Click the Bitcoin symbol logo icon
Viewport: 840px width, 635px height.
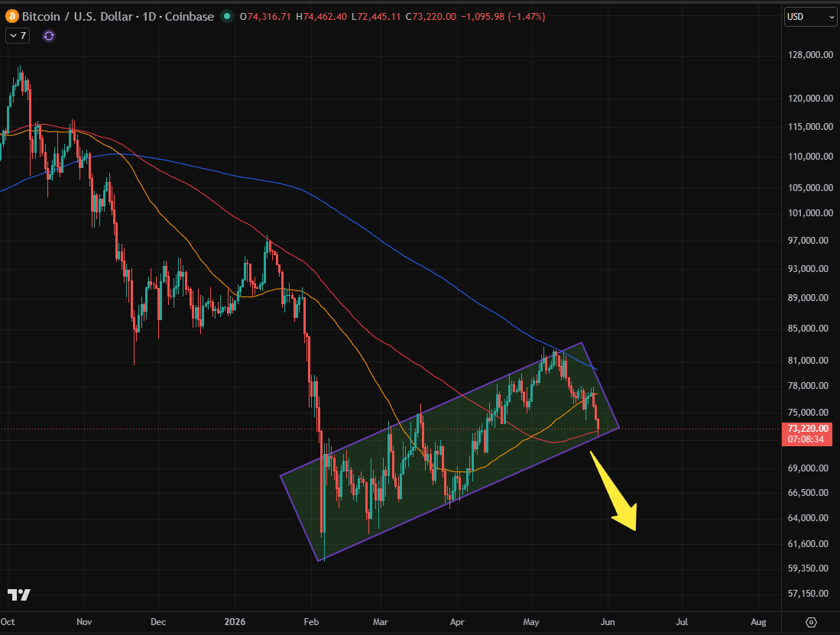11,17
